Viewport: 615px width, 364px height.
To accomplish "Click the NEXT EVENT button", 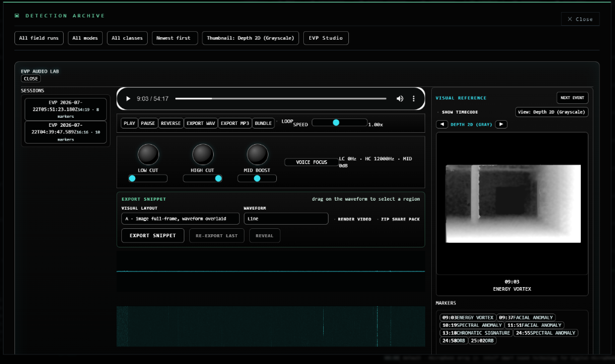I will coord(572,98).
